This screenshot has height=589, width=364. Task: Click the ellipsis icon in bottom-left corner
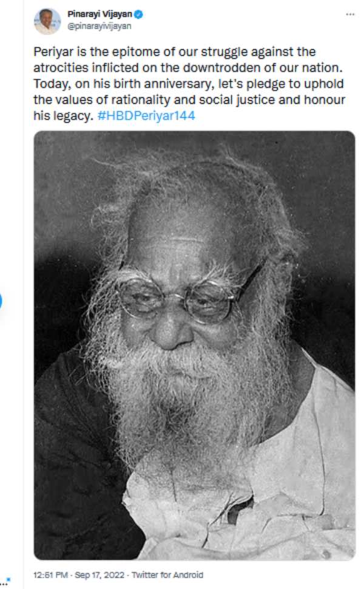click(3, 584)
